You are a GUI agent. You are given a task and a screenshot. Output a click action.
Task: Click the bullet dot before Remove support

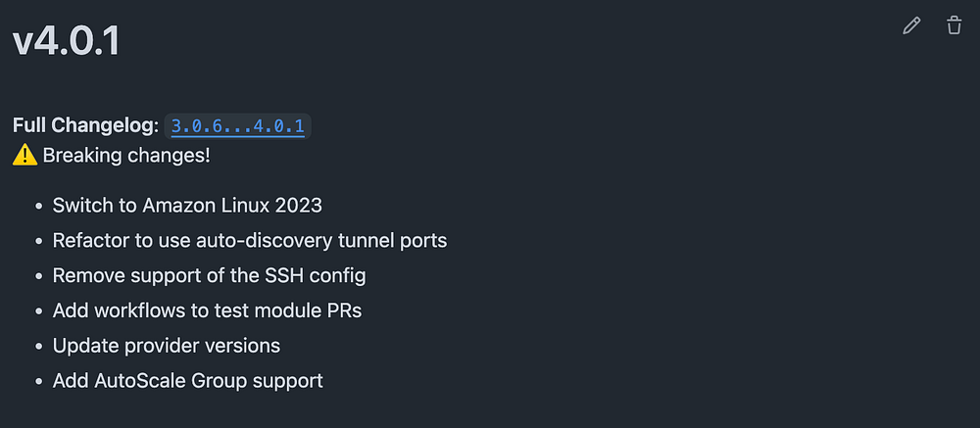(x=39, y=275)
